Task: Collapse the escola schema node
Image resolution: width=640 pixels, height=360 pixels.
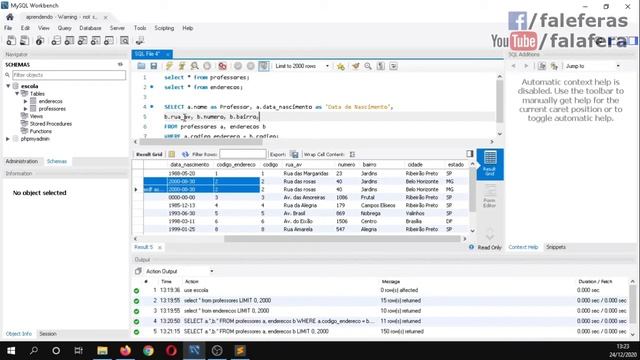Action: coord(8,86)
